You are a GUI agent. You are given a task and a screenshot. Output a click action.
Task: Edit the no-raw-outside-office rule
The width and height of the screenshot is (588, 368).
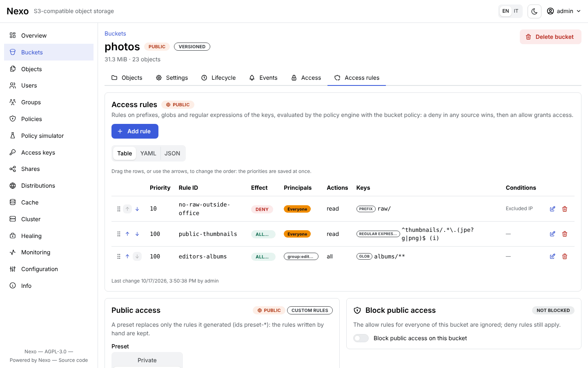552,209
